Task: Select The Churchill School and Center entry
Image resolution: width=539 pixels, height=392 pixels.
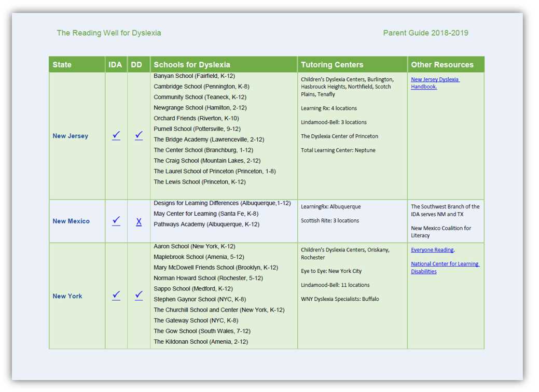Action: 219,310
